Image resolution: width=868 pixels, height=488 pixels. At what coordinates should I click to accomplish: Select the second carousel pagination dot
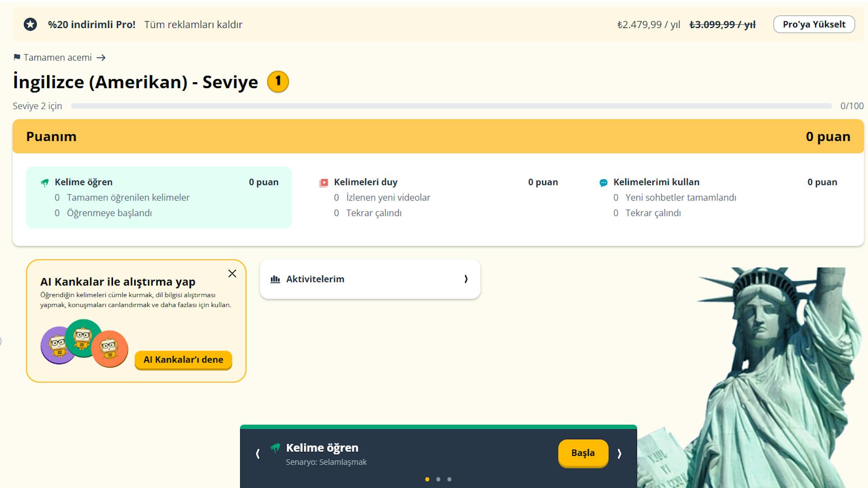pyautogui.click(x=438, y=479)
